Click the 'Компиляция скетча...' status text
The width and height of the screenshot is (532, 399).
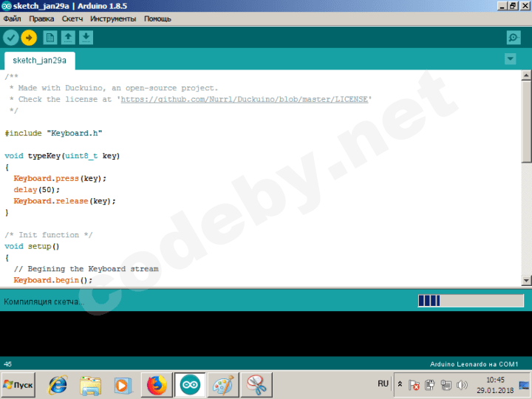(x=44, y=301)
